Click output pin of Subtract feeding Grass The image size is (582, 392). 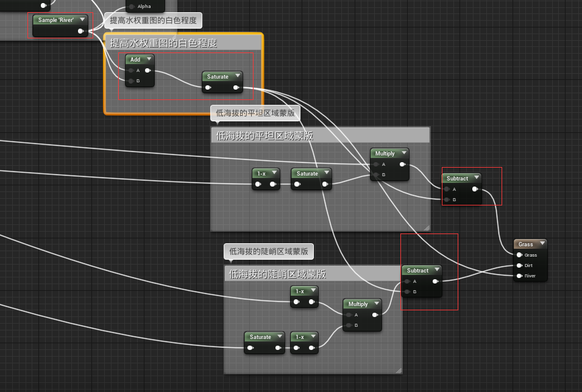point(475,190)
